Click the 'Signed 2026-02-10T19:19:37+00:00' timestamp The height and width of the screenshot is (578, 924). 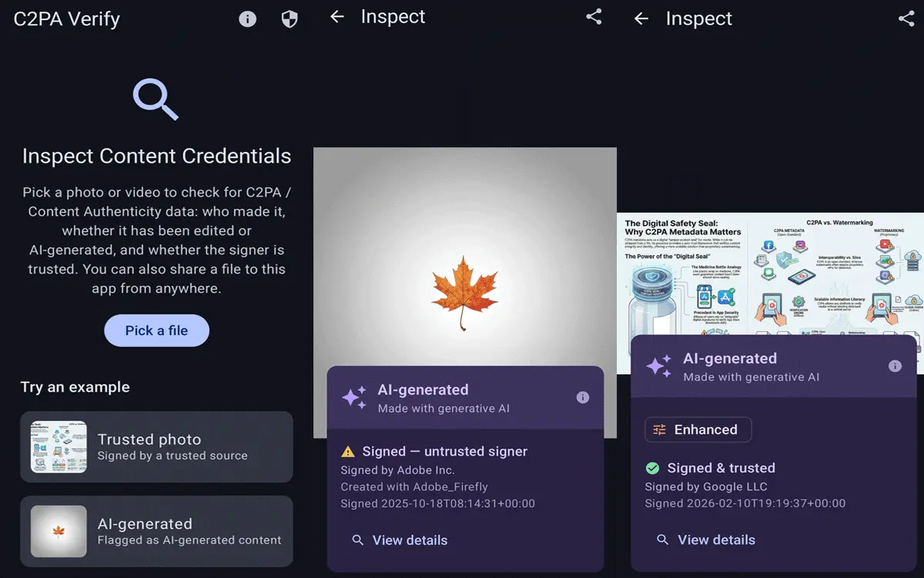click(745, 503)
